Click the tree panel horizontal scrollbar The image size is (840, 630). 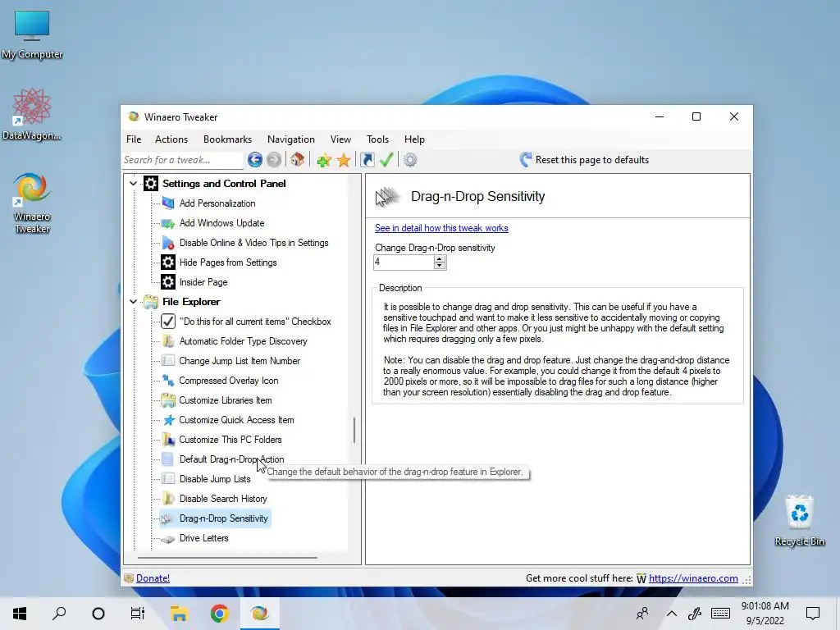[227, 557]
